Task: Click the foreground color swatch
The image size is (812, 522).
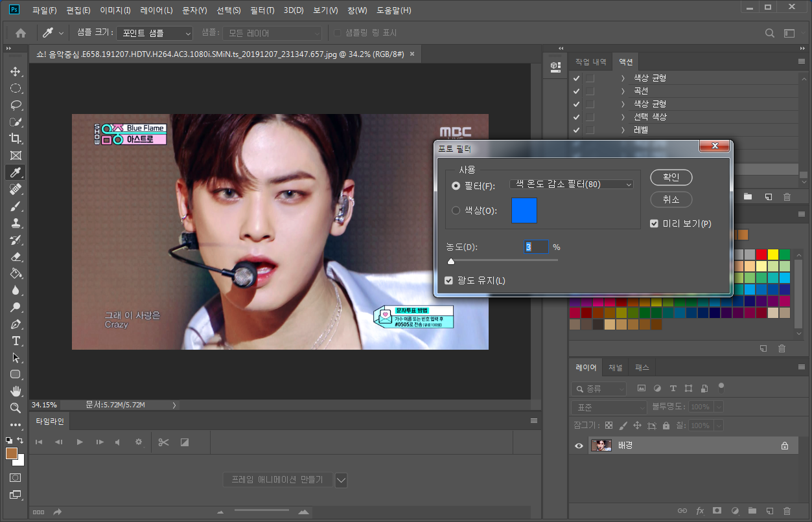Action: (12, 453)
